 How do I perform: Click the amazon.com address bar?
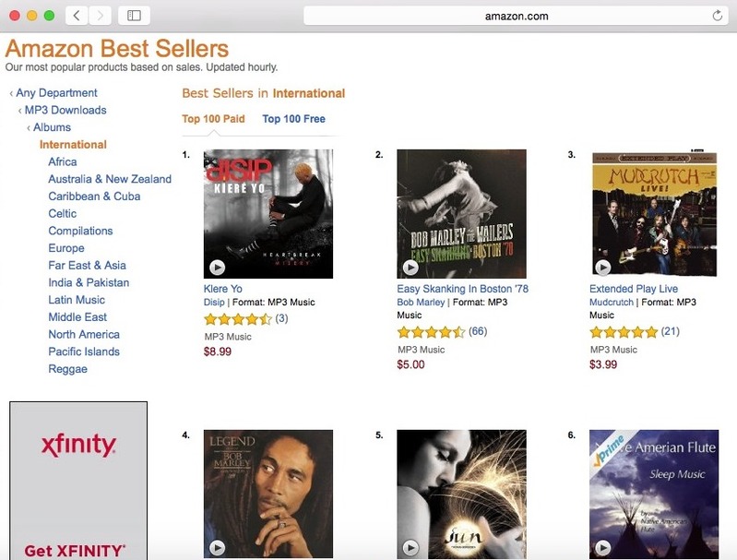click(x=517, y=16)
